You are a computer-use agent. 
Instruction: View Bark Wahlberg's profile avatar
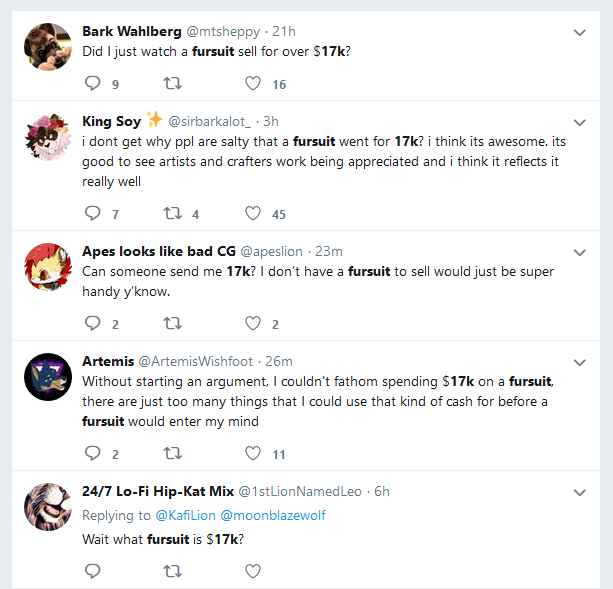(x=48, y=47)
